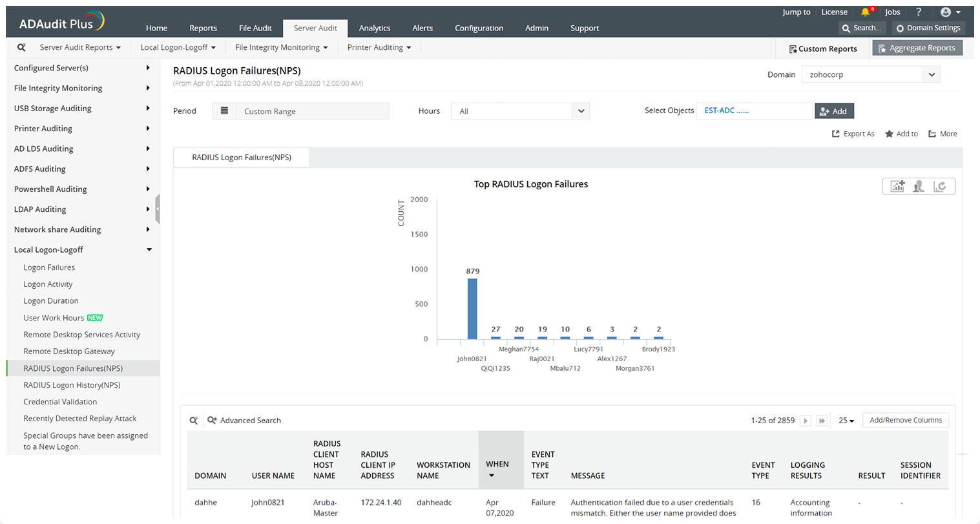
Task: Switch chart to user-based view icon
Action: (917, 186)
